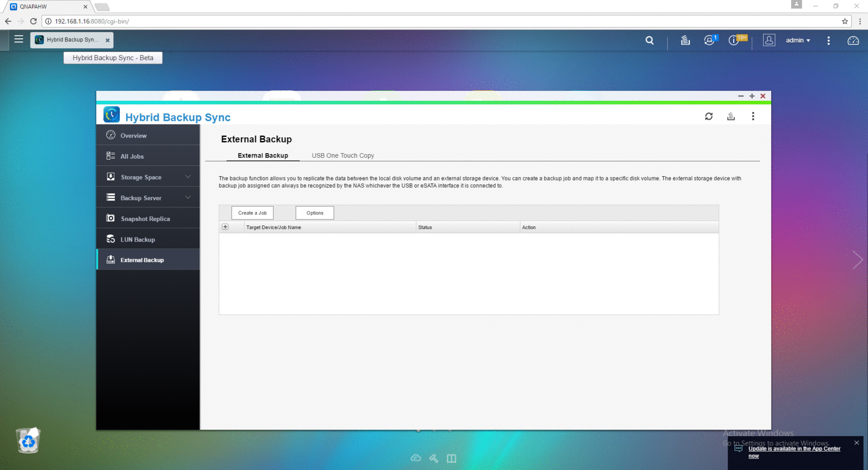Open external devices icon with badge 1

pos(710,40)
